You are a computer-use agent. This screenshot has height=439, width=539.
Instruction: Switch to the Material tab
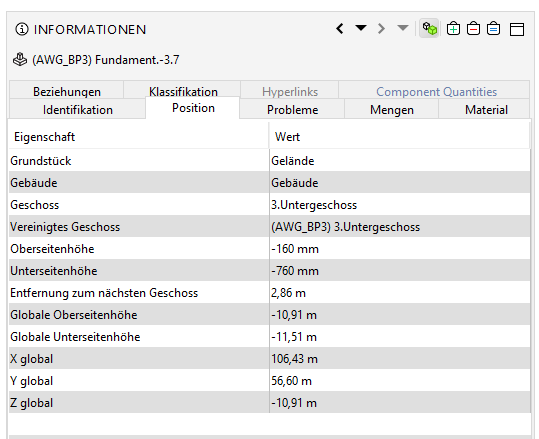tap(486, 109)
